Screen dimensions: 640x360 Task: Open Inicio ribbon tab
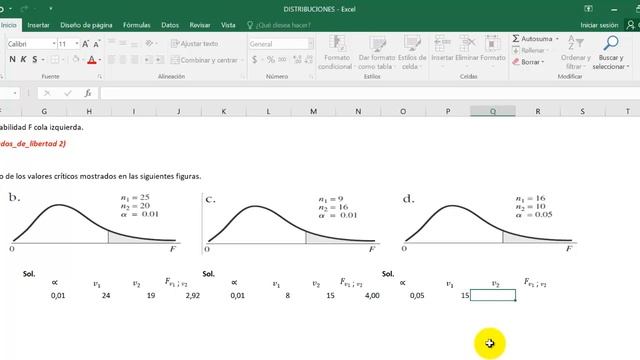click(9, 25)
